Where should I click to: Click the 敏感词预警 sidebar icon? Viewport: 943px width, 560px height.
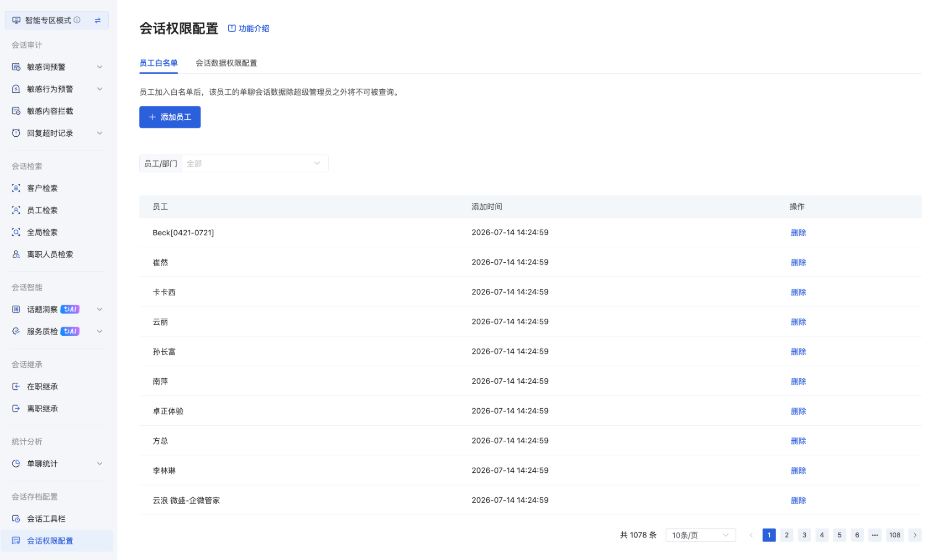[16, 67]
